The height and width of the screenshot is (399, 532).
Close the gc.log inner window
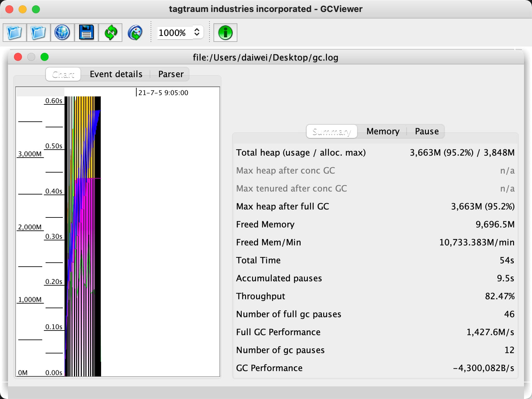(18, 57)
